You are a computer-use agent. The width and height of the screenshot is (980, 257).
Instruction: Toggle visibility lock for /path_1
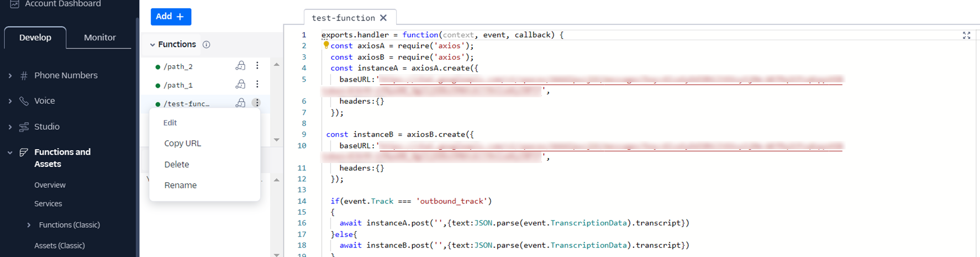point(240,85)
